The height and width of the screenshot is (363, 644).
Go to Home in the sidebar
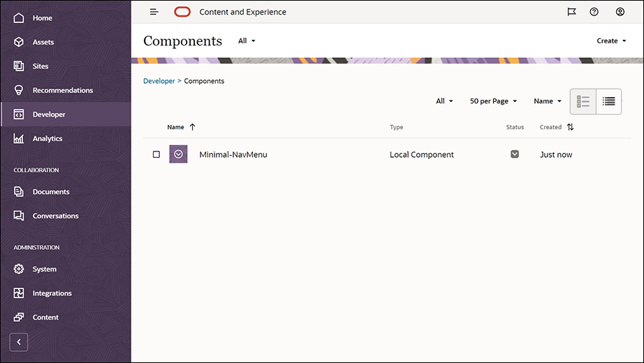coord(66,18)
